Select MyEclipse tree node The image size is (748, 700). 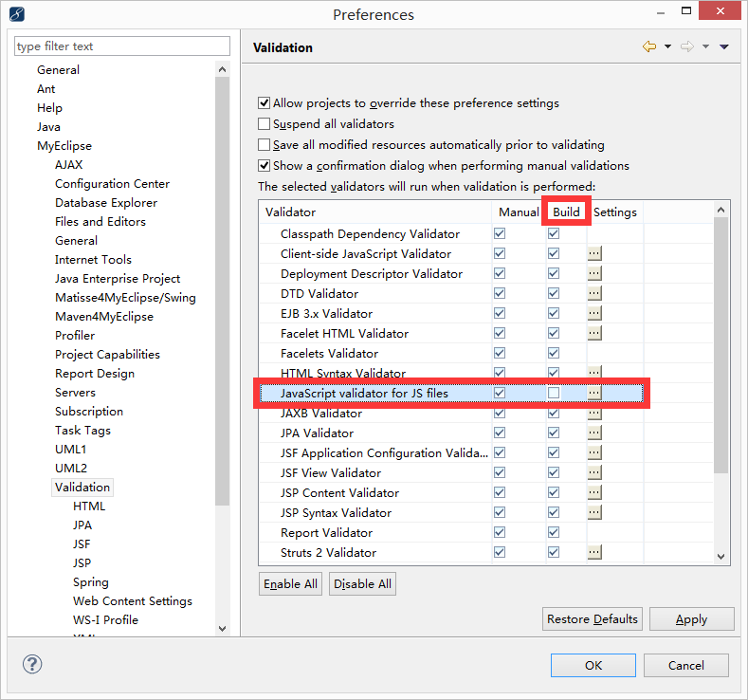click(x=64, y=146)
